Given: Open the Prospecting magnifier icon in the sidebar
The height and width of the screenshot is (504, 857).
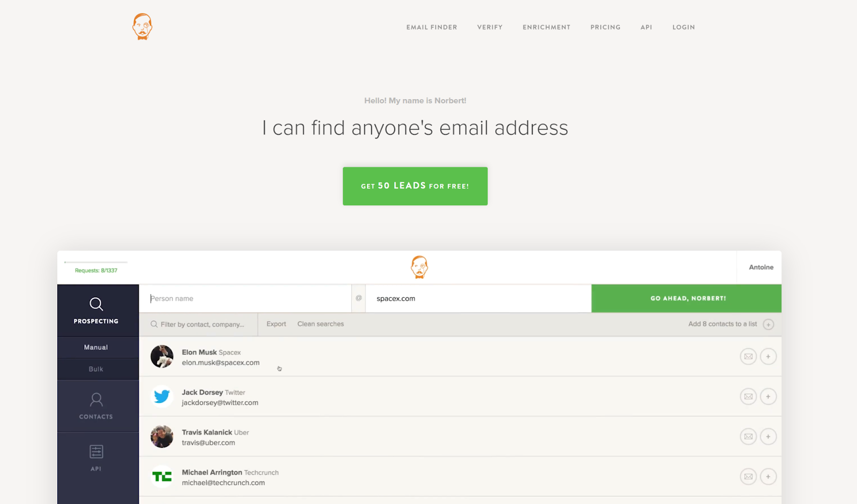Looking at the screenshot, I should 96,304.
